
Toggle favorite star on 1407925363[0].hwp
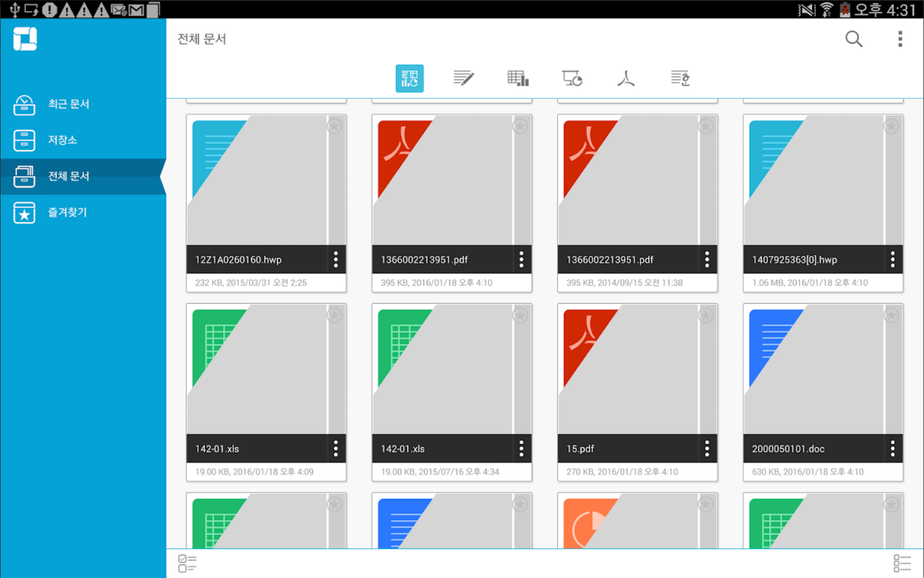point(892,126)
